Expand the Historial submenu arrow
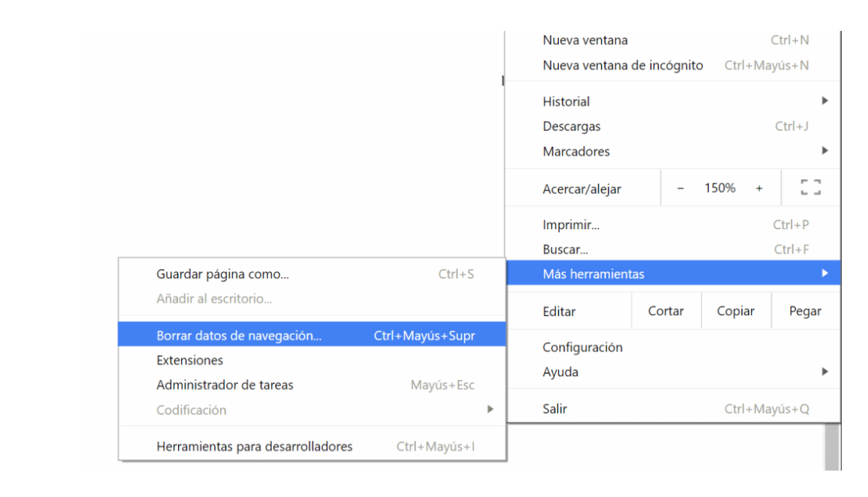The image size is (868, 497). [x=824, y=101]
